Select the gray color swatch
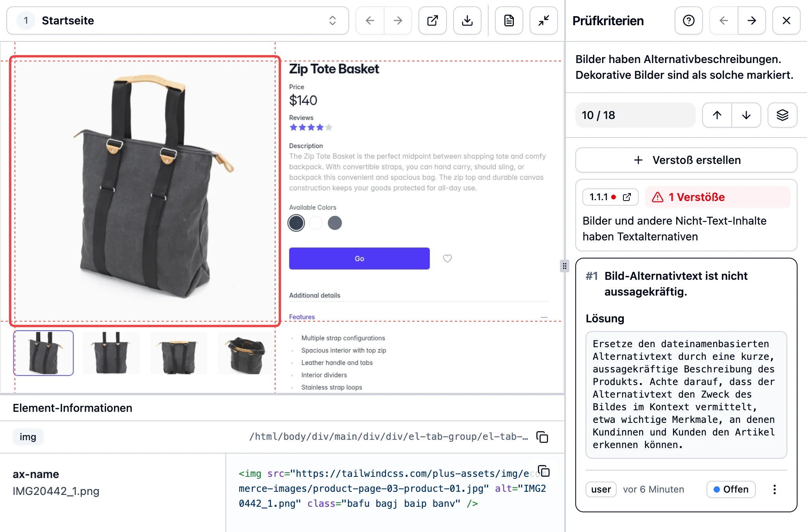 point(335,223)
